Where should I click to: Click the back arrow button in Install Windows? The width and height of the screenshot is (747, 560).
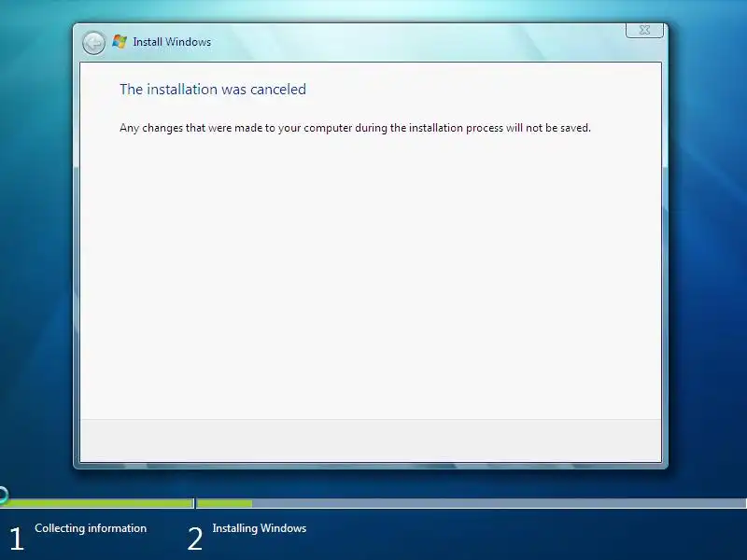click(x=94, y=43)
